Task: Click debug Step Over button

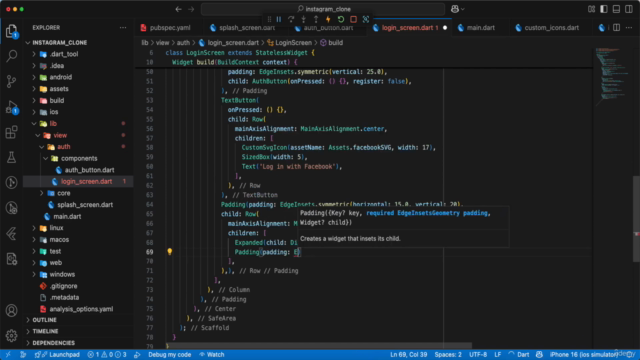Action: point(291,19)
